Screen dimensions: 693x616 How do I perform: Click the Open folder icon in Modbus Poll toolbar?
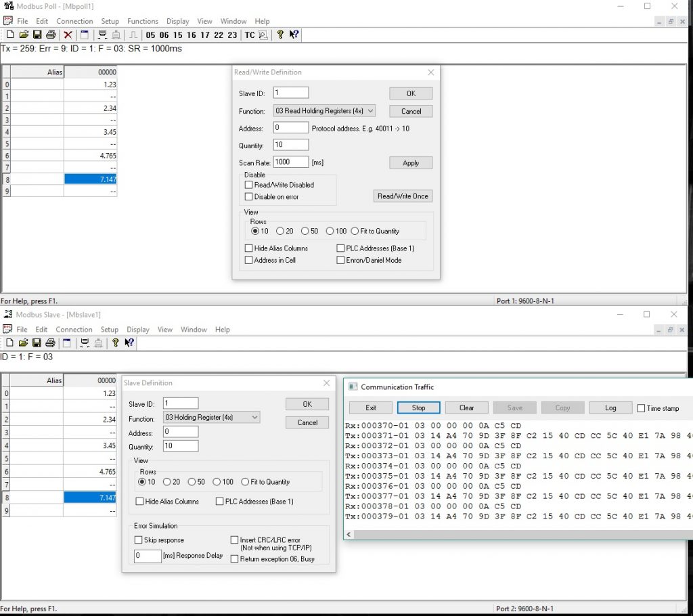click(x=24, y=35)
